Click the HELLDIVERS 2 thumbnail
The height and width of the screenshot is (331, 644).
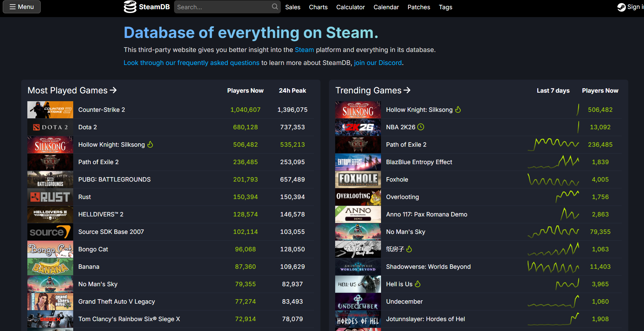[x=50, y=214]
